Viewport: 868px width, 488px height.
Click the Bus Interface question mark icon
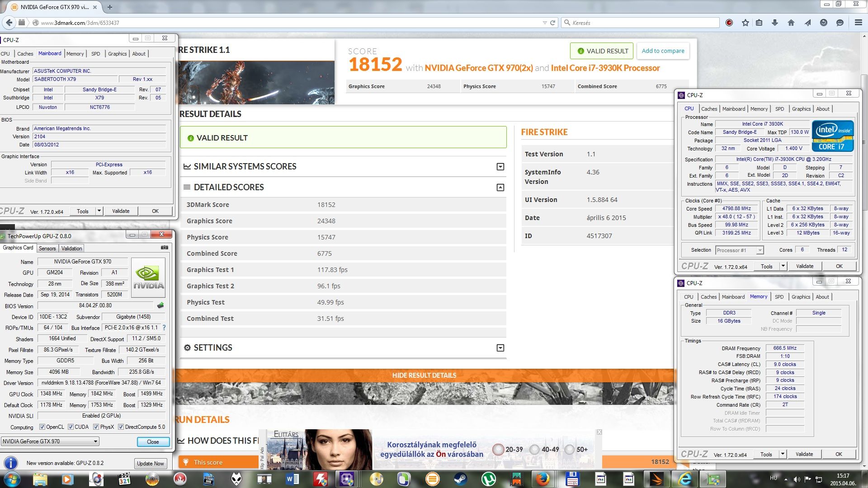tap(164, 328)
